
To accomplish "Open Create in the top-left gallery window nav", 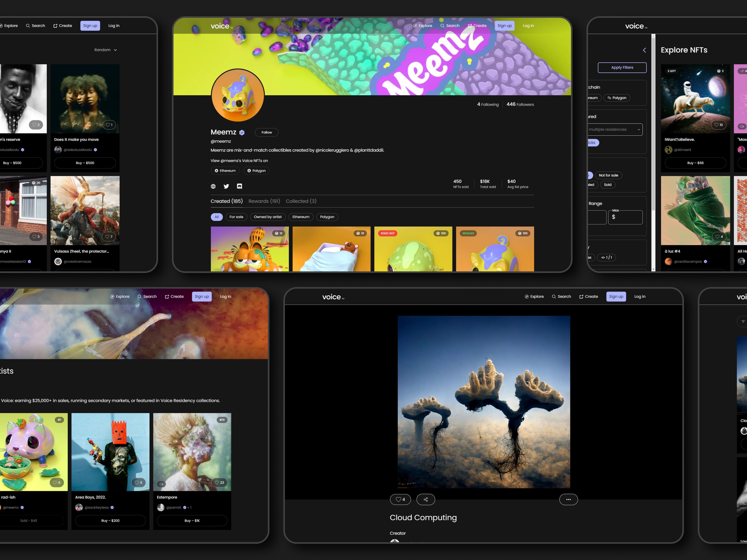I will (62, 26).
